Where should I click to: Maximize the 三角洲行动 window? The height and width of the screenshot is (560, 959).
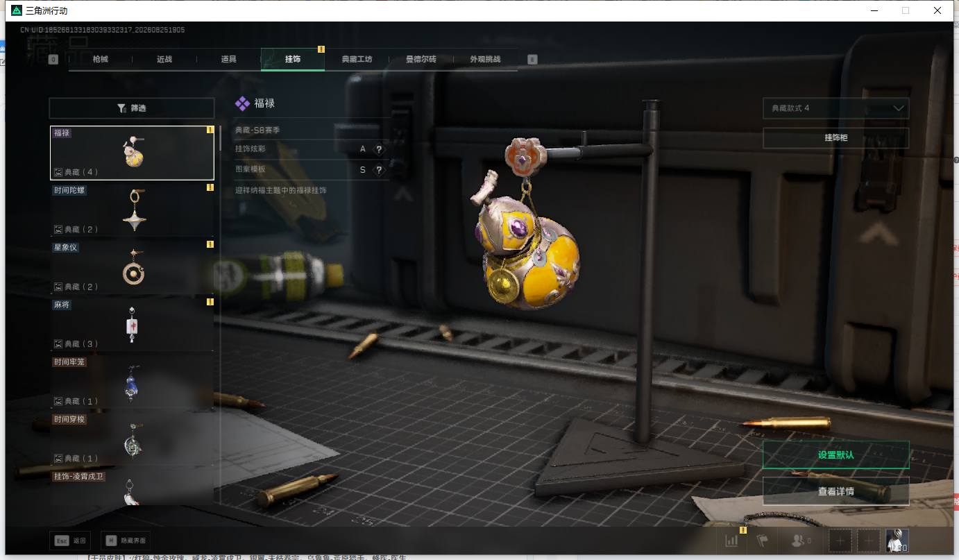tap(905, 10)
